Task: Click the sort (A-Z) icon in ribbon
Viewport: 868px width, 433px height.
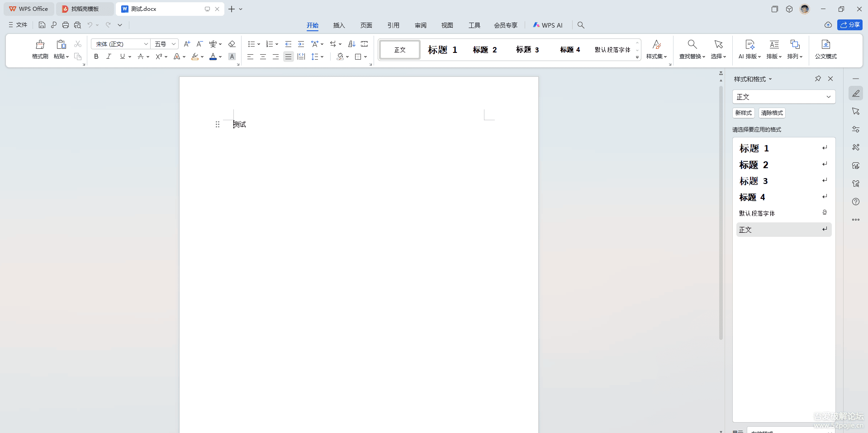Action: pyautogui.click(x=352, y=44)
